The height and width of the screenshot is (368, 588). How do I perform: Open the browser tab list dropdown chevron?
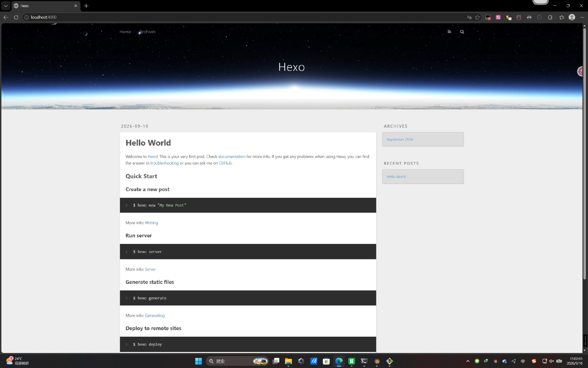click(6, 6)
